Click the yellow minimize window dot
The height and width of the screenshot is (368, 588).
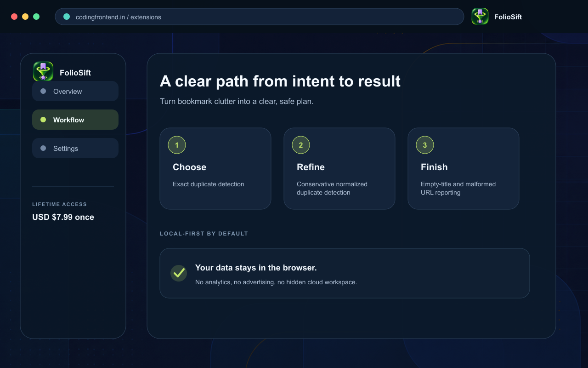pyautogui.click(x=25, y=17)
